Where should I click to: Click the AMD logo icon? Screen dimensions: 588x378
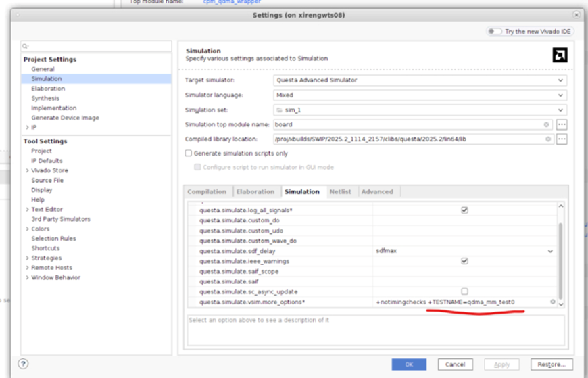click(x=560, y=55)
